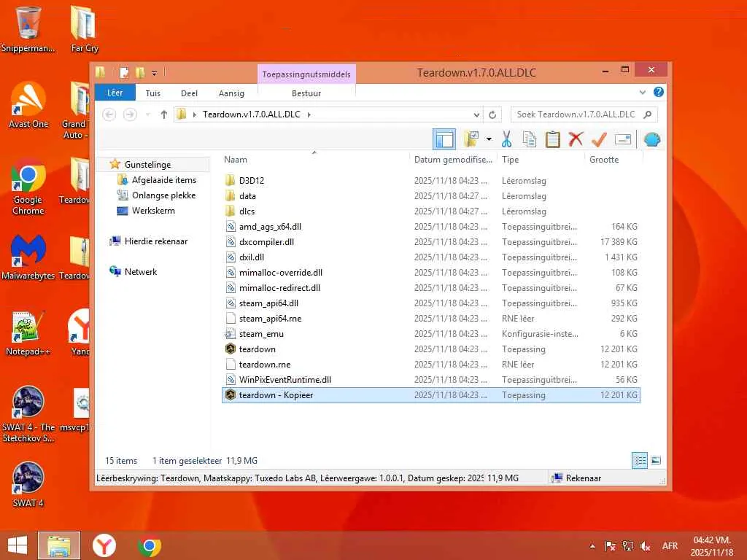Switch to the Aansig ribbon tab
This screenshot has height=560, width=747.
coord(231,93)
